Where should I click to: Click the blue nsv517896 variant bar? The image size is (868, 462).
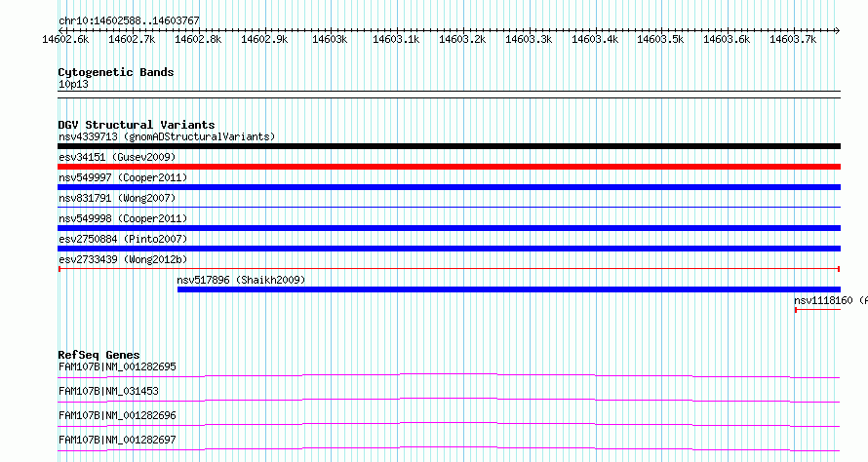click(509, 289)
